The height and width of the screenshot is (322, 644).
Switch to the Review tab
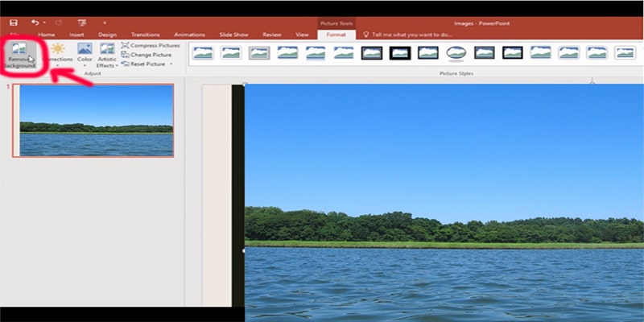[x=272, y=35]
